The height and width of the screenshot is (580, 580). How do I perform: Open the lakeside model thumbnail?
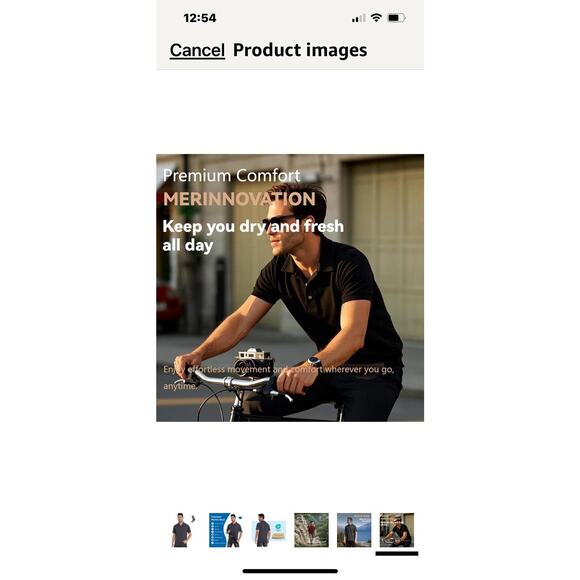(x=354, y=530)
